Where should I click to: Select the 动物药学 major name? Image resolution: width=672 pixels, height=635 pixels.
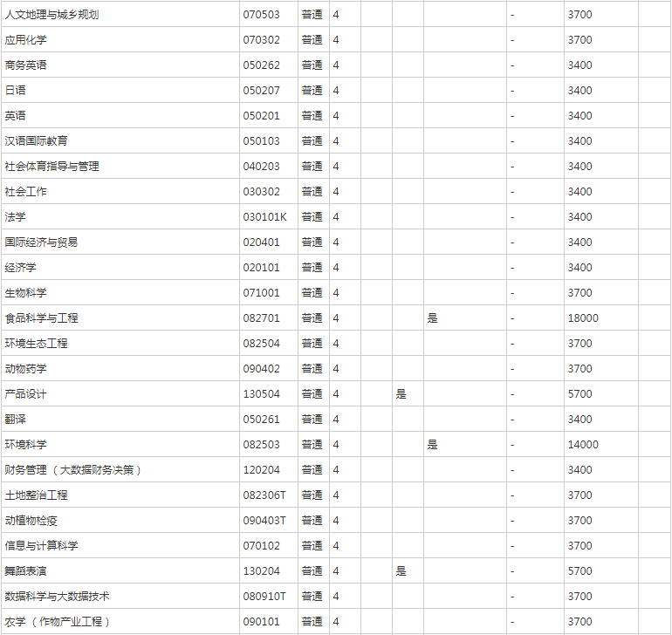[26, 369]
